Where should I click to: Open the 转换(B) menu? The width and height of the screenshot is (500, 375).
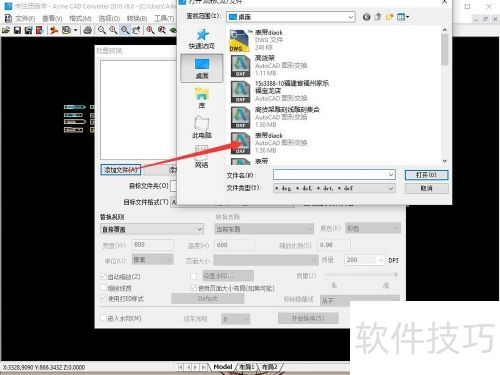(137, 18)
